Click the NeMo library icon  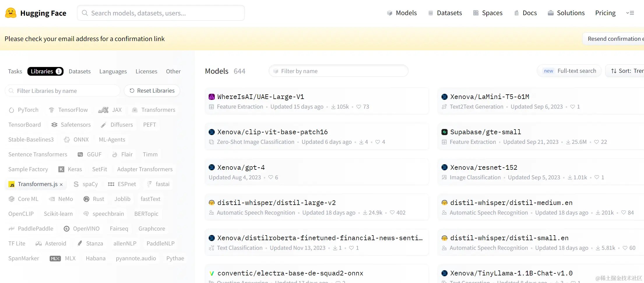pos(52,199)
